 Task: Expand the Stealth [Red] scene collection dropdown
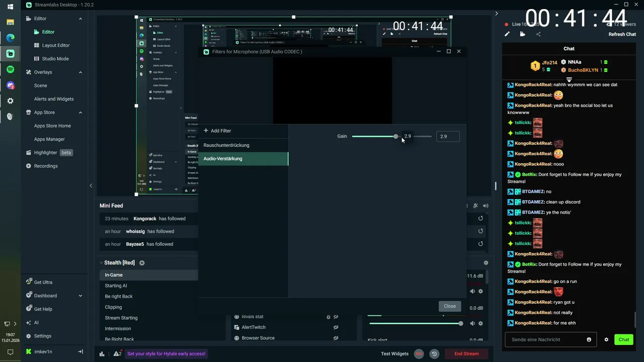pos(101,263)
